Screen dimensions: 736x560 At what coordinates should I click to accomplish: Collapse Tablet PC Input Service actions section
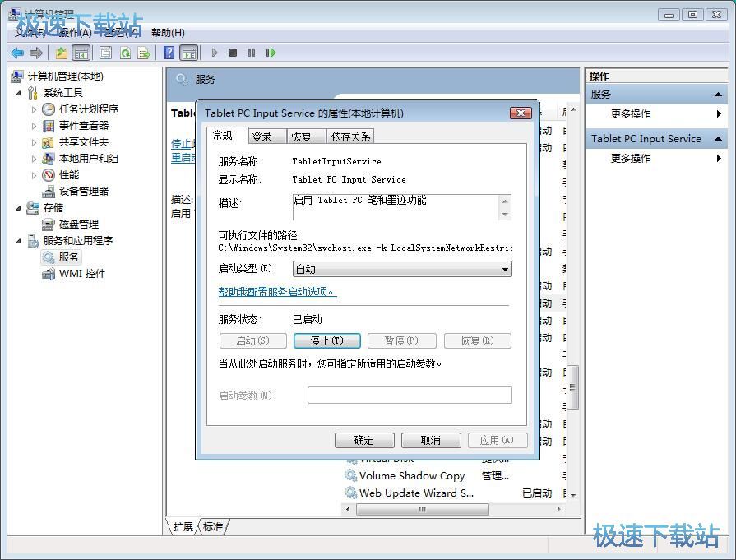point(718,139)
